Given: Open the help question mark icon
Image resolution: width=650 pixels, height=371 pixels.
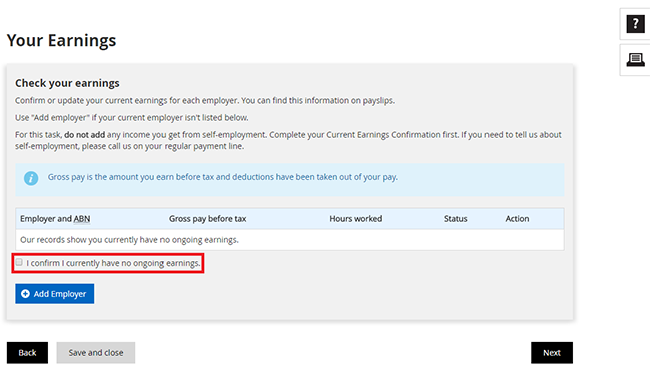Looking at the screenshot, I should point(635,24).
